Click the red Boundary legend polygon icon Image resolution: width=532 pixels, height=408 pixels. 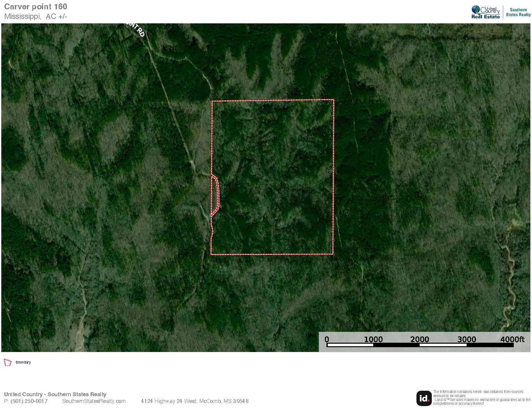[7, 362]
